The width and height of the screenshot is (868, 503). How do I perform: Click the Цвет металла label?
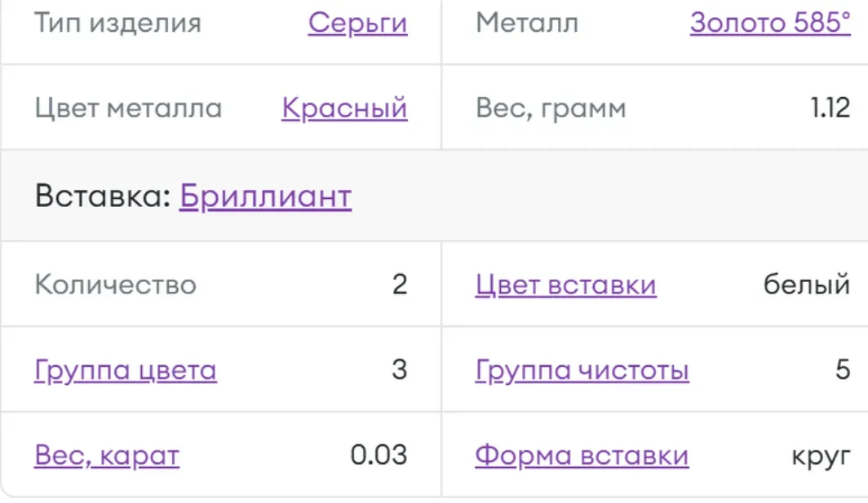(129, 107)
